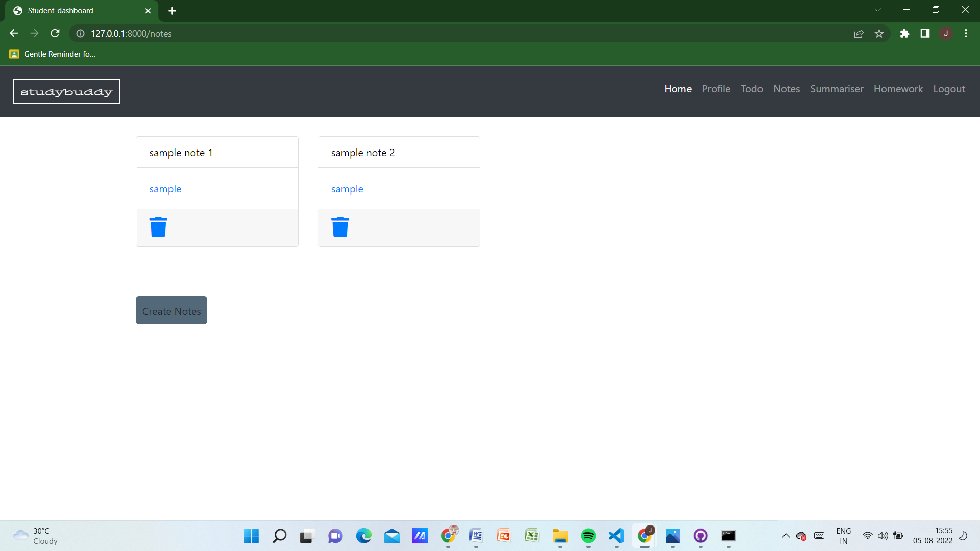Open the Homework page

tap(898, 89)
